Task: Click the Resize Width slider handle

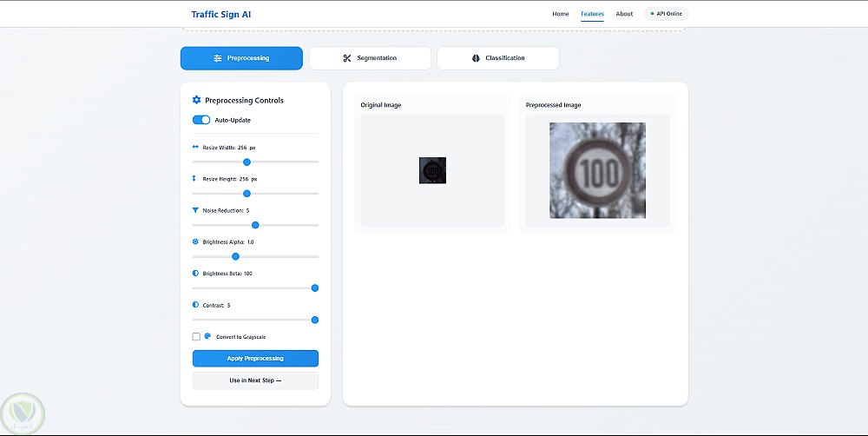Action: [247, 162]
